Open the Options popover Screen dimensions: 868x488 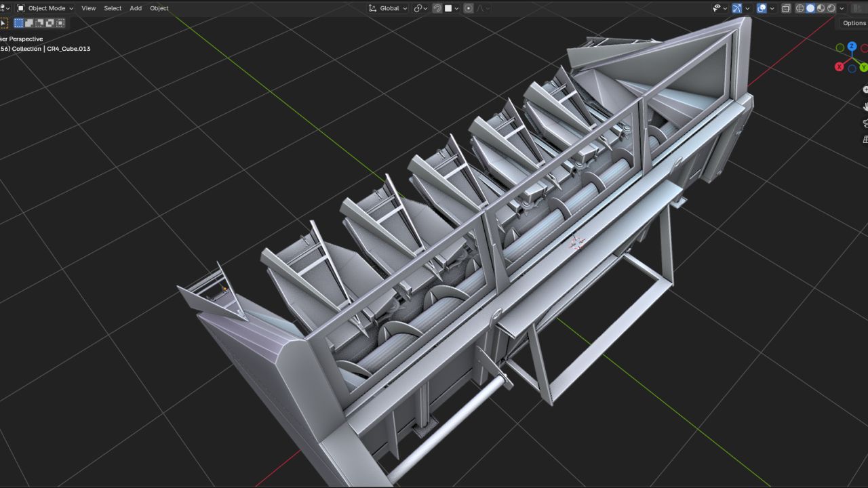(854, 23)
